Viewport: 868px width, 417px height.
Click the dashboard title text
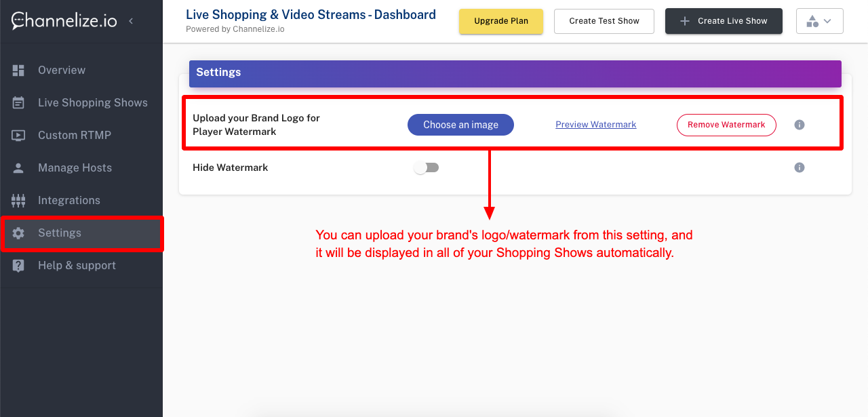pyautogui.click(x=311, y=14)
